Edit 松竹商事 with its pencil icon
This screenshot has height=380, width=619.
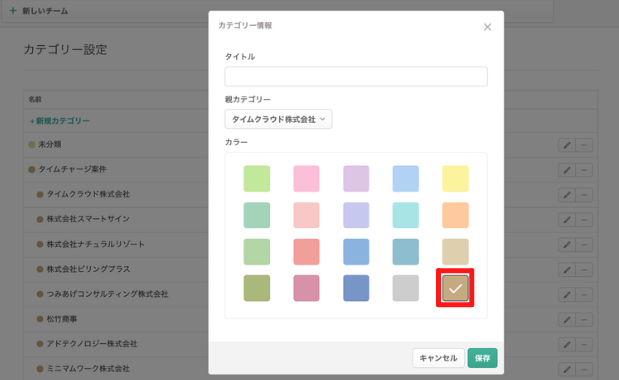(x=567, y=320)
